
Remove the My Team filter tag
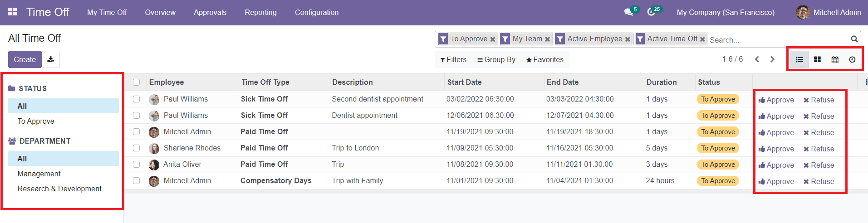[547, 39]
